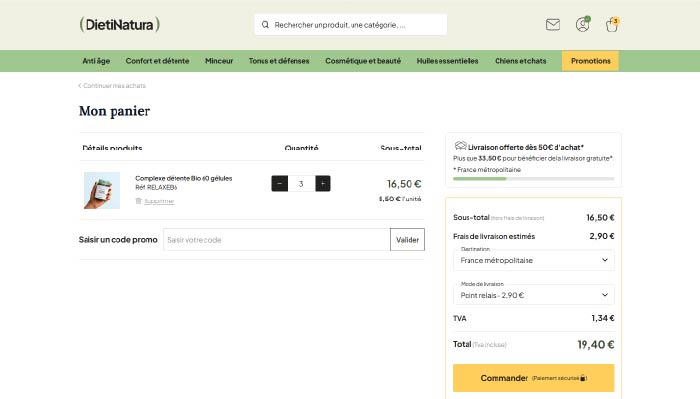This screenshot has width=700, height=399.
Task: Open the Tonus et défenses menu
Action: point(279,61)
